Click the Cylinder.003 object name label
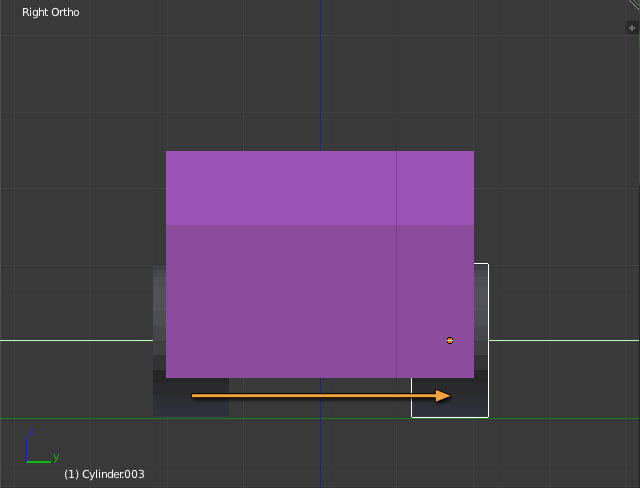The width and height of the screenshot is (640, 488). point(104,474)
